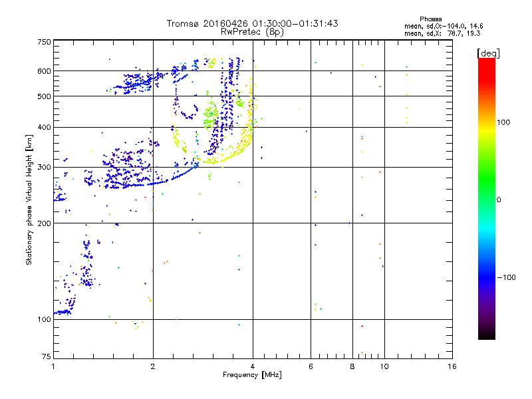Click the colorbar label '0'
The height and width of the screenshot is (399, 532).
tap(499, 200)
